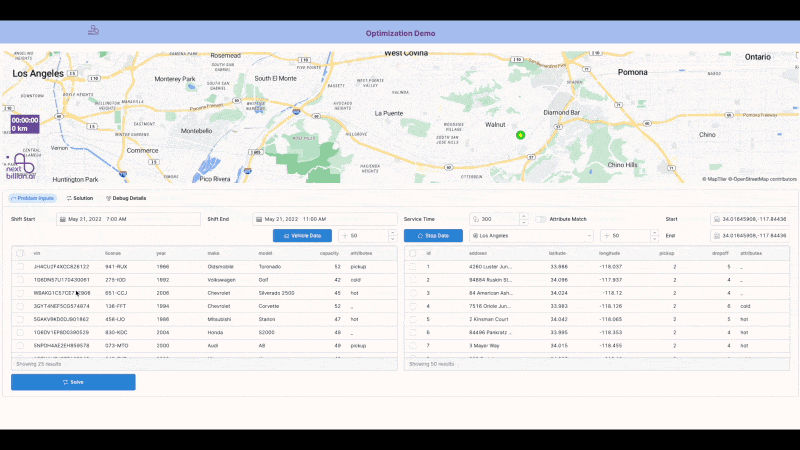The width and height of the screenshot is (800, 450).
Task: Switch to the Solution tab
Action: [x=80, y=198]
